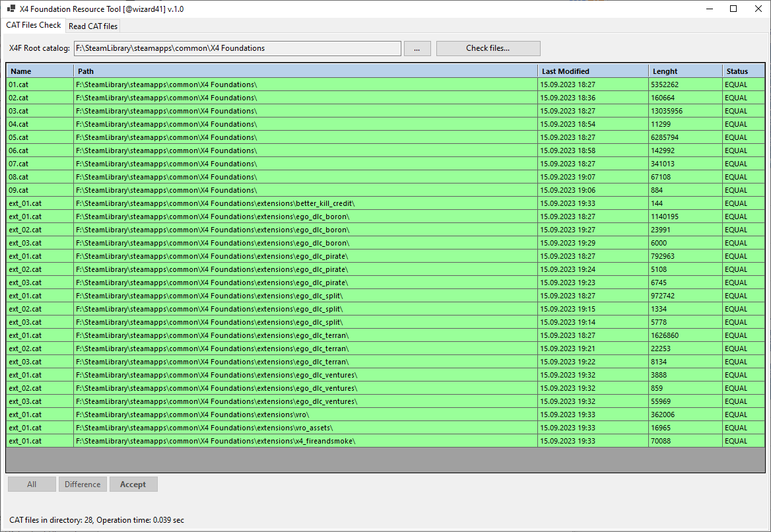This screenshot has height=532, width=771.
Task: Sort by the Lenght column header
Action: pyautogui.click(x=685, y=71)
